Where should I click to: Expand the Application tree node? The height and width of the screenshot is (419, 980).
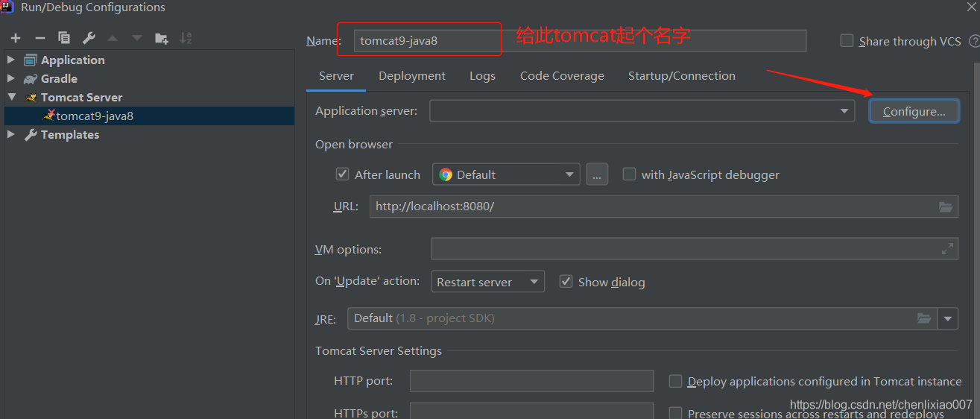pos(11,60)
